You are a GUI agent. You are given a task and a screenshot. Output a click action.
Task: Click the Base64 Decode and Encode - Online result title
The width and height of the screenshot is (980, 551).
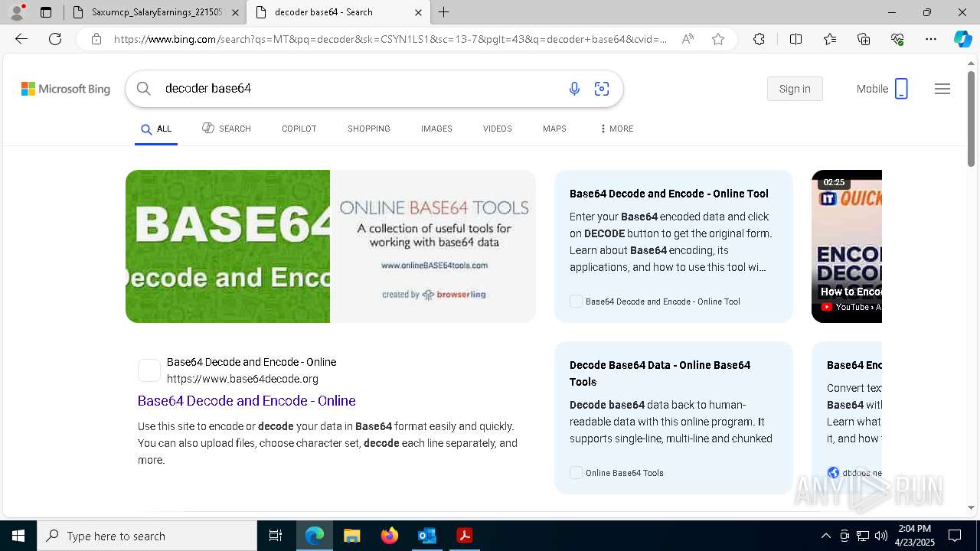click(247, 401)
